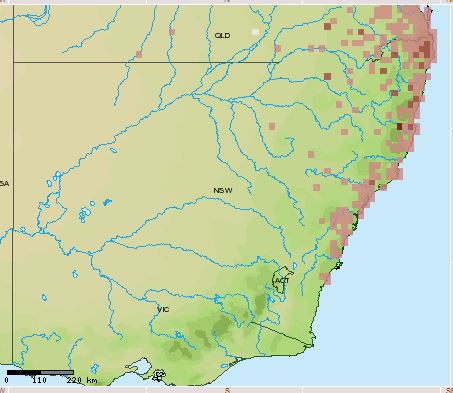Click the 0–220 km scale bar
This screenshot has height=393, width=453.
tap(40, 372)
